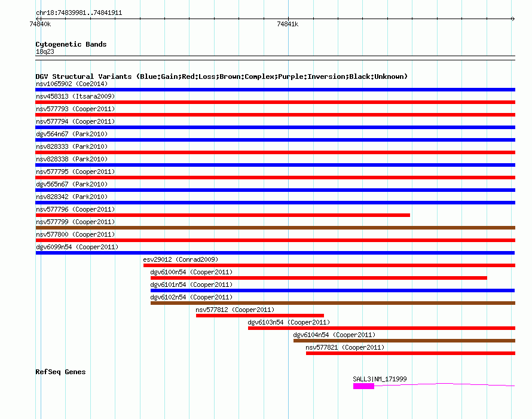The height and width of the screenshot is (419, 532).
Task: Click the dgv6099n54 (Cooper2011) label
Action: (77, 247)
